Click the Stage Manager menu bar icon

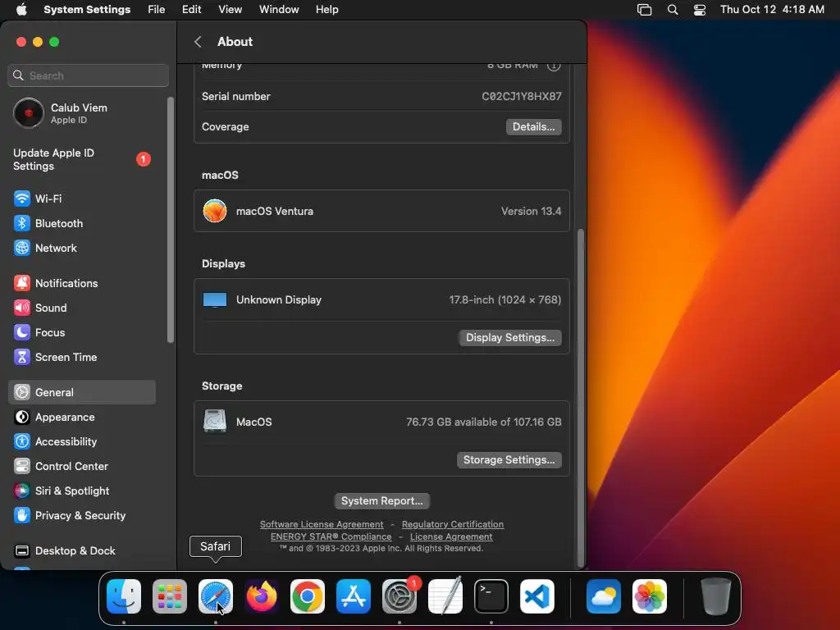click(645, 10)
